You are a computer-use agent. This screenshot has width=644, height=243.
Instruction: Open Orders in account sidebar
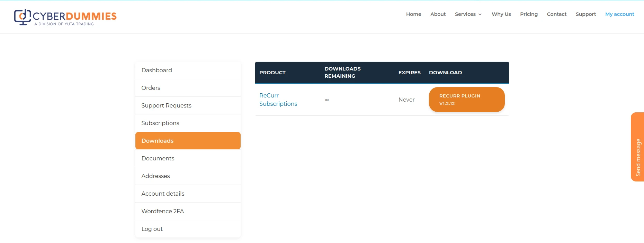tap(188, 88)
